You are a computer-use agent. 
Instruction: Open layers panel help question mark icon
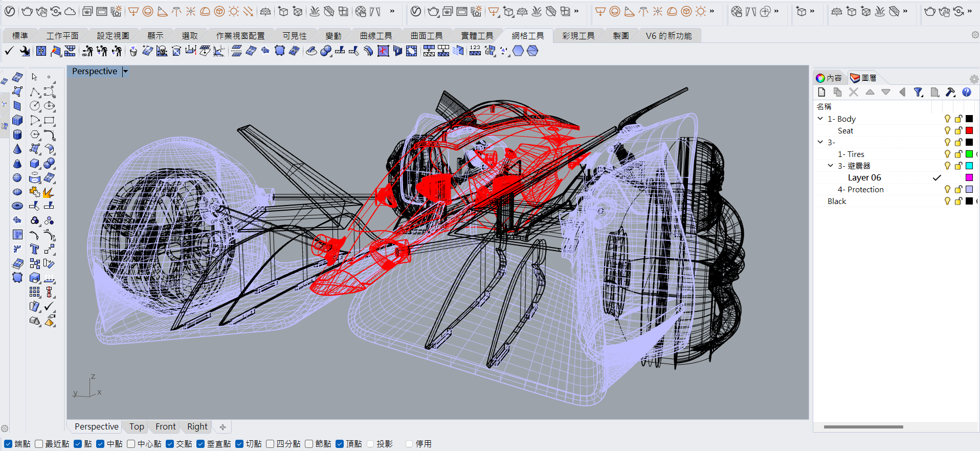coord(966,92)
